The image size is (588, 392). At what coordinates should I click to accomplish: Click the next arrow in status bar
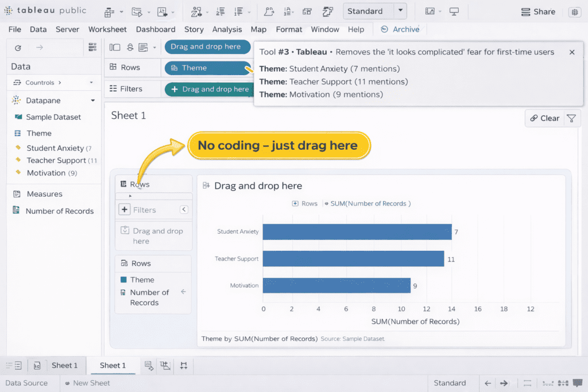point(504,383)
